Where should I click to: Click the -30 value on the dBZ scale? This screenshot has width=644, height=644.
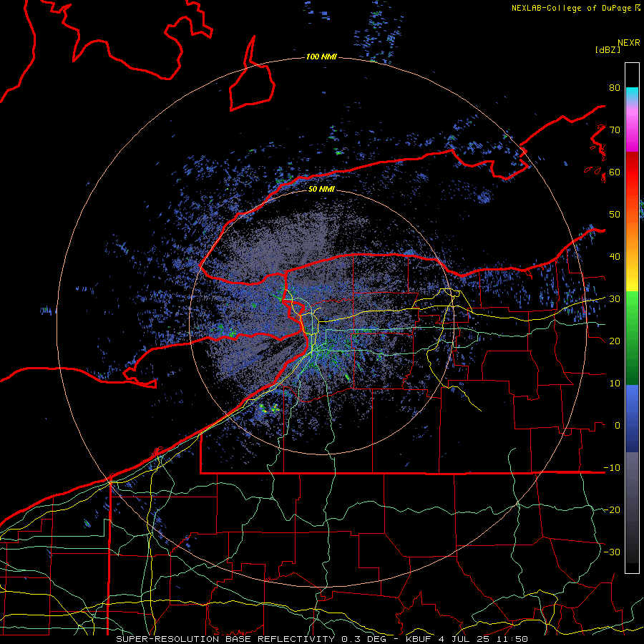[612, 552]
